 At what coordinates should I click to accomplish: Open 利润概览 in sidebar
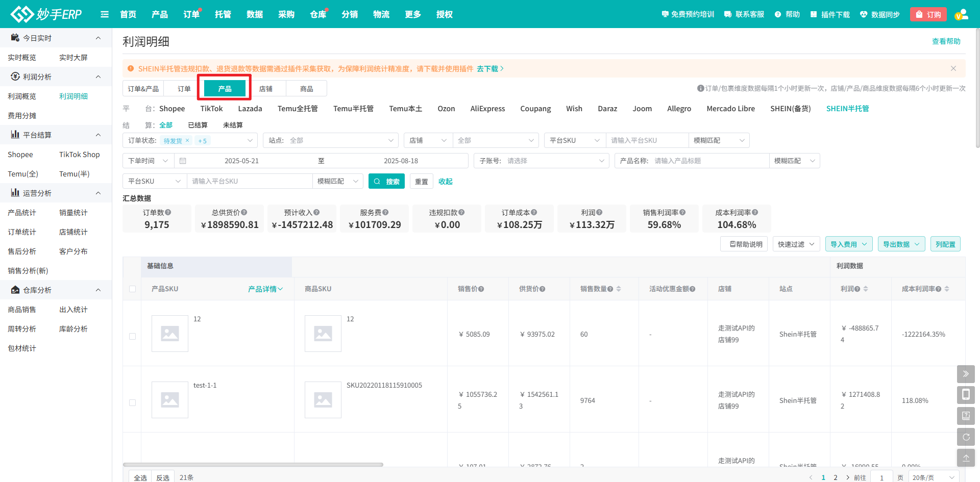pyautogui.click(x=22, y=96)
